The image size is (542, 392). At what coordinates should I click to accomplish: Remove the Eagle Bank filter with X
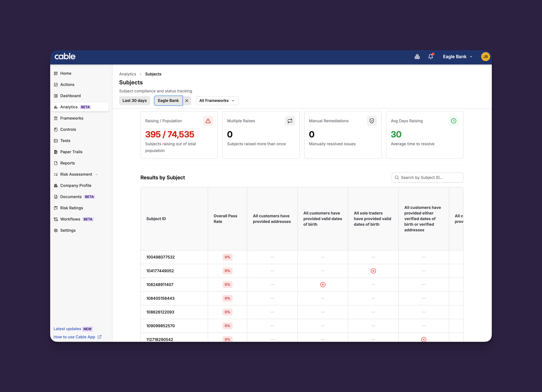pyautogui.click(x=187, y=101)
